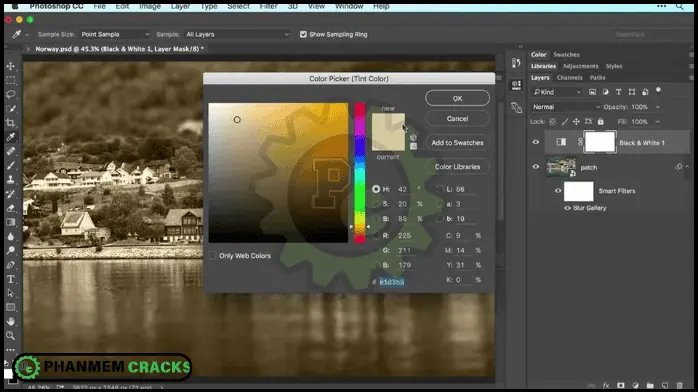The width and height of the screenshot is (698, 392).
Task: Select the Type tool
Action: 11,279
